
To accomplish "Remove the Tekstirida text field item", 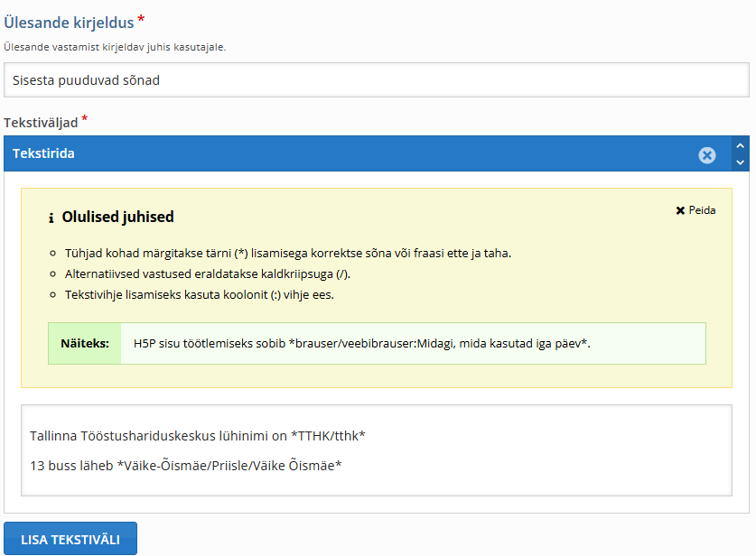I will click(707, 155).
